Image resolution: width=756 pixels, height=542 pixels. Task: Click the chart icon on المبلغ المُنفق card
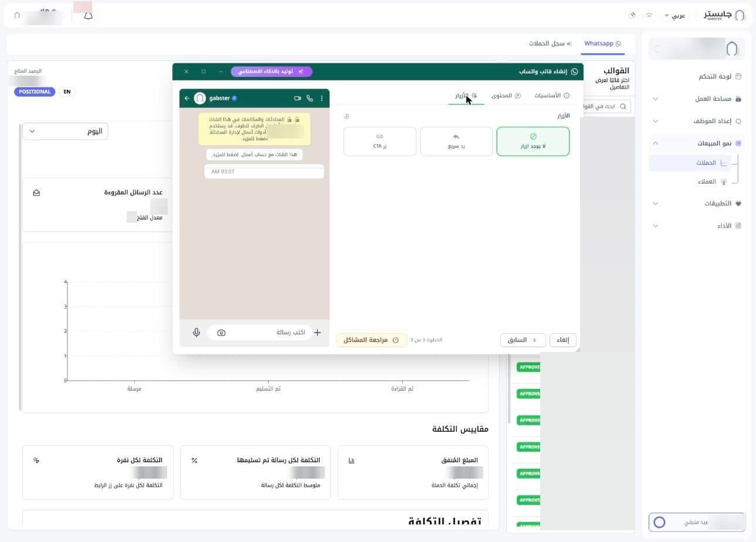(351, 460)
